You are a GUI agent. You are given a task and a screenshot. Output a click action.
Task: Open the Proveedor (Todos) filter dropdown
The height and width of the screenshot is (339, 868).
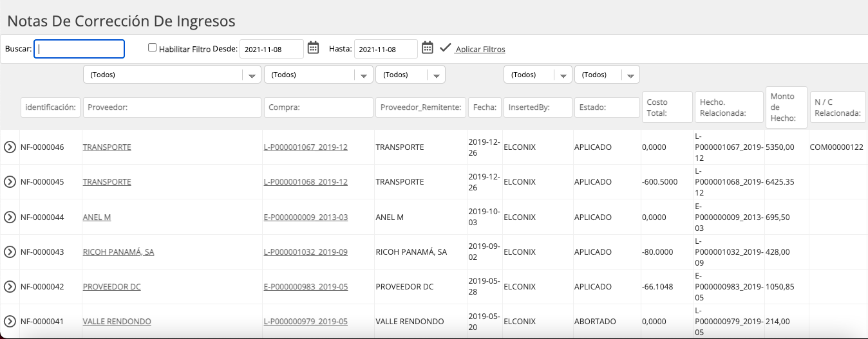click(172, 75)
